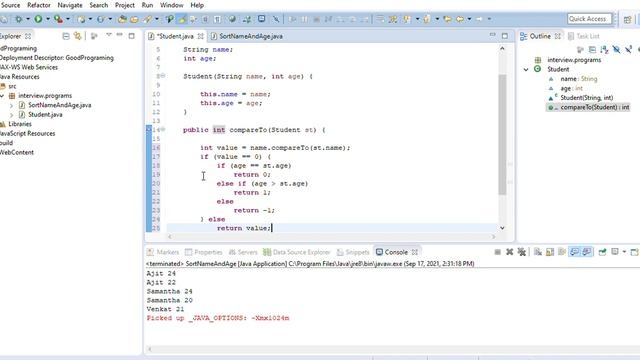
Task: Open the Search menu
Action: [x=99, y=5]
